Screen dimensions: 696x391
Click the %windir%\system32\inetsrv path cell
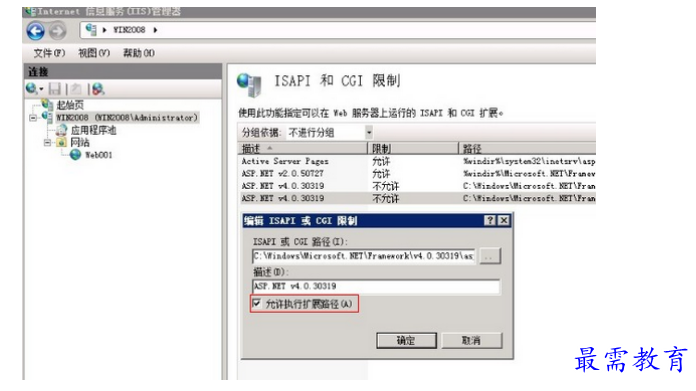click(x=529, y=161)
